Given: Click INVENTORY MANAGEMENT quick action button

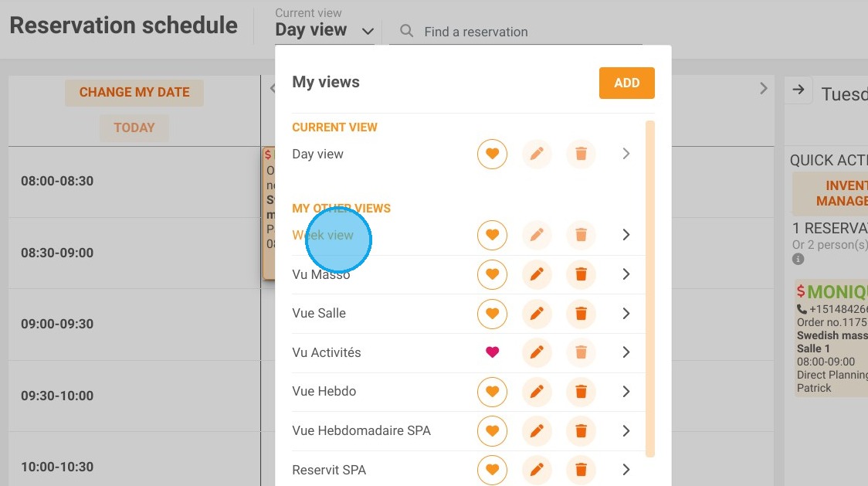Looking at the screenshot, I should pyautogui.click(x=830, y=193).
